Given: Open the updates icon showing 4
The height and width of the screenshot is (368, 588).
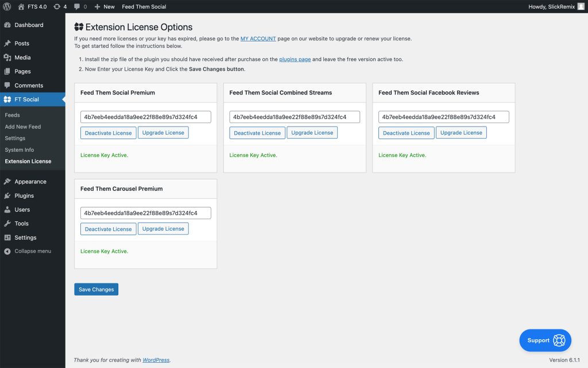Looking at the screenshot, I should (57, 6).
